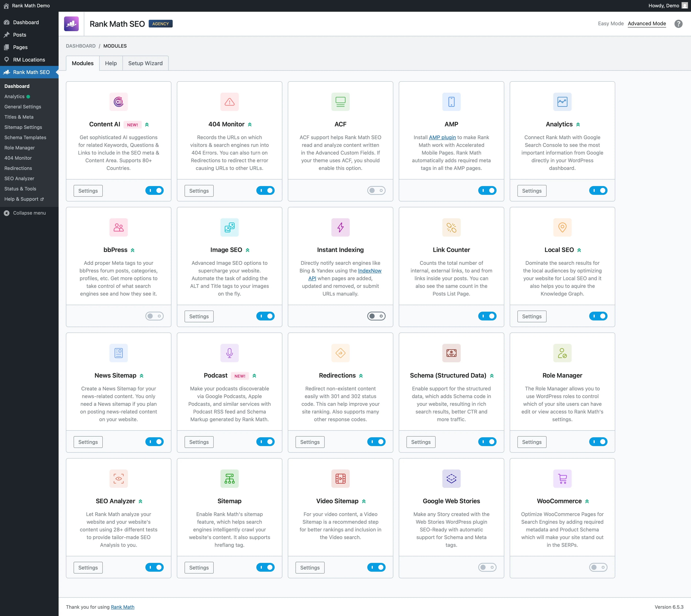Open help via the question mark icon
Viewport: 691px width, 616px height.
point(678,24)
